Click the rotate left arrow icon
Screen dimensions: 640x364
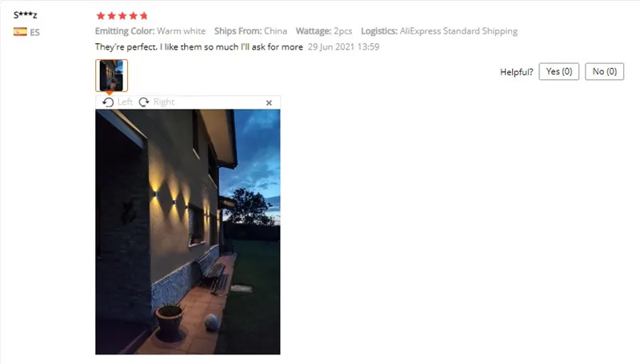pyautogui.click(x=108, y=102)
